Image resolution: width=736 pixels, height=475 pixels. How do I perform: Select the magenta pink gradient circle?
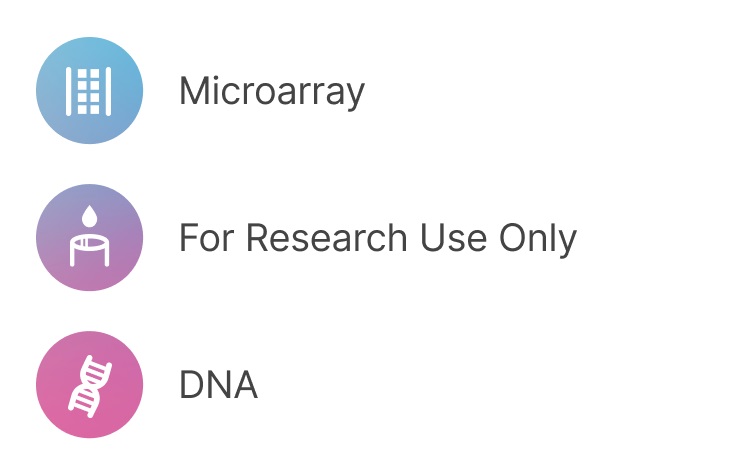click(x=89, y=385)
